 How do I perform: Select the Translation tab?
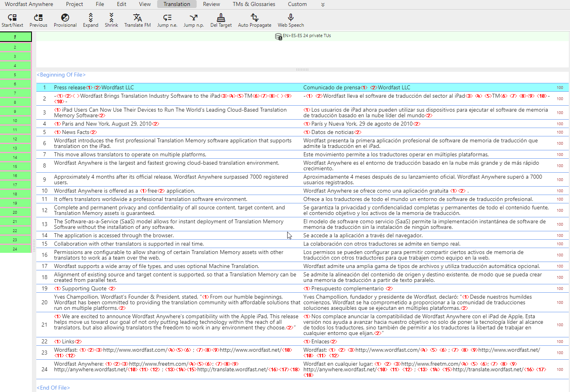click(x=177, y=4)
